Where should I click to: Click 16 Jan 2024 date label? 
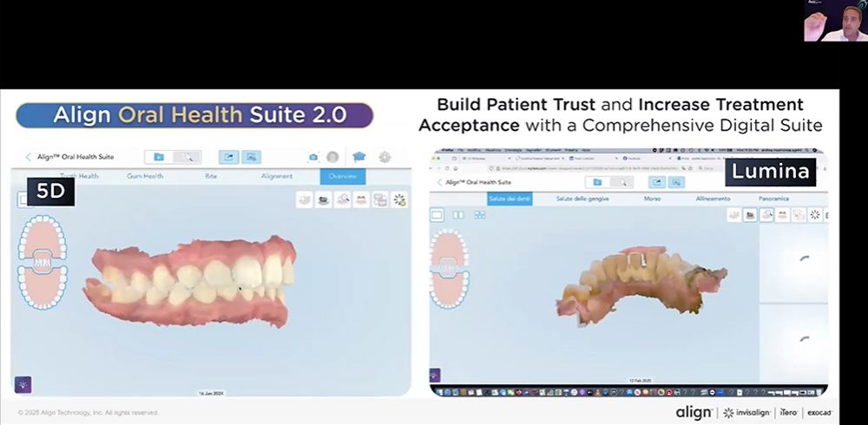click(x=211, y=394)
